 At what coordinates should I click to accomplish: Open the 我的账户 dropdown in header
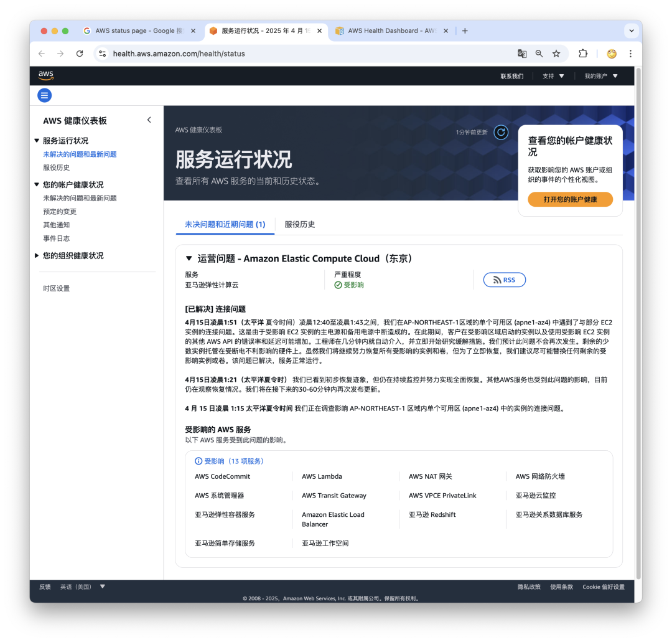601,76
